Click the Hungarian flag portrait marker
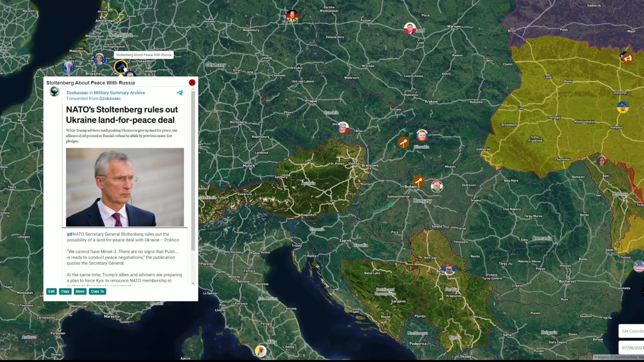644x362 pixels. (x=437, y=187)
